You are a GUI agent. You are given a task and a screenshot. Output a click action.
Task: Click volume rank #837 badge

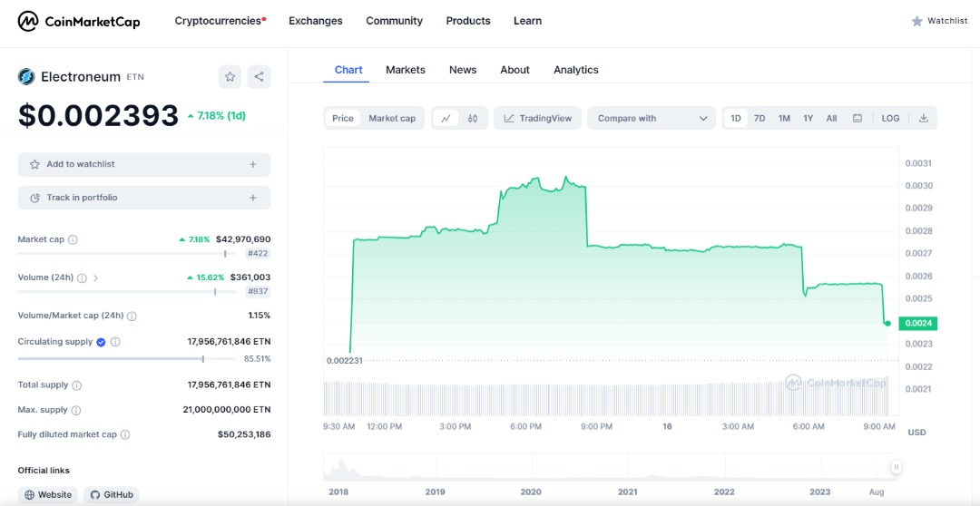(x=258, y=292)
